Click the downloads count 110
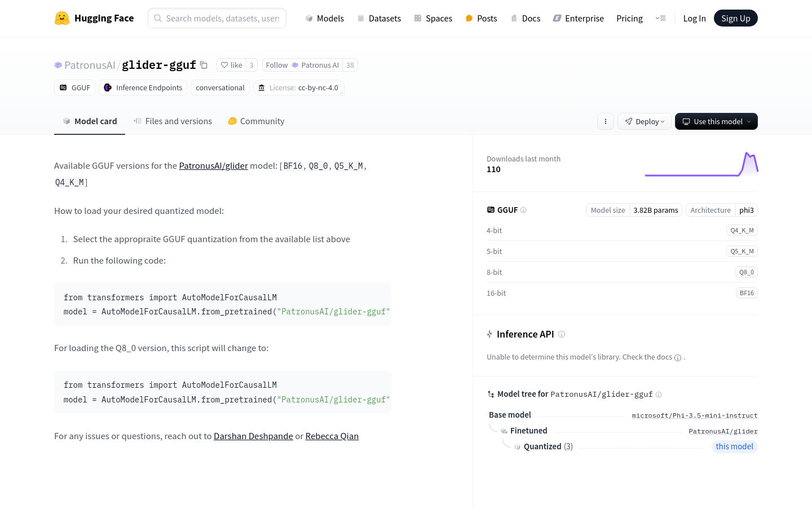Viewport: 812px width, 508px height. (x=493, y=169)
